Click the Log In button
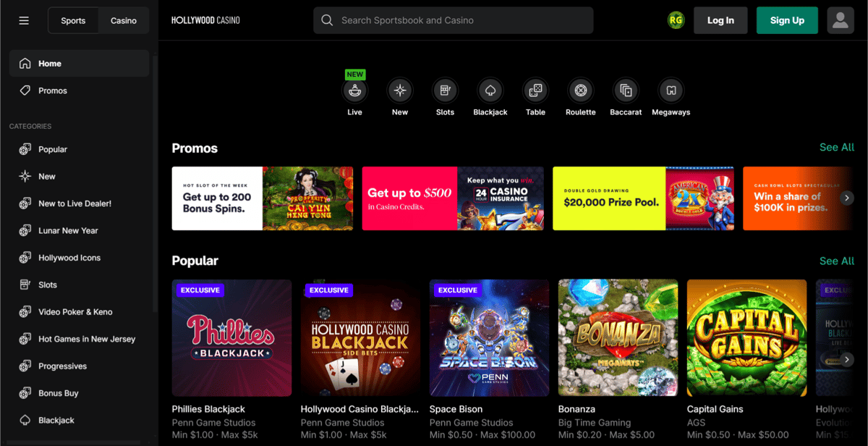Screen dimensions: 868x446 [x=720, y=20]
